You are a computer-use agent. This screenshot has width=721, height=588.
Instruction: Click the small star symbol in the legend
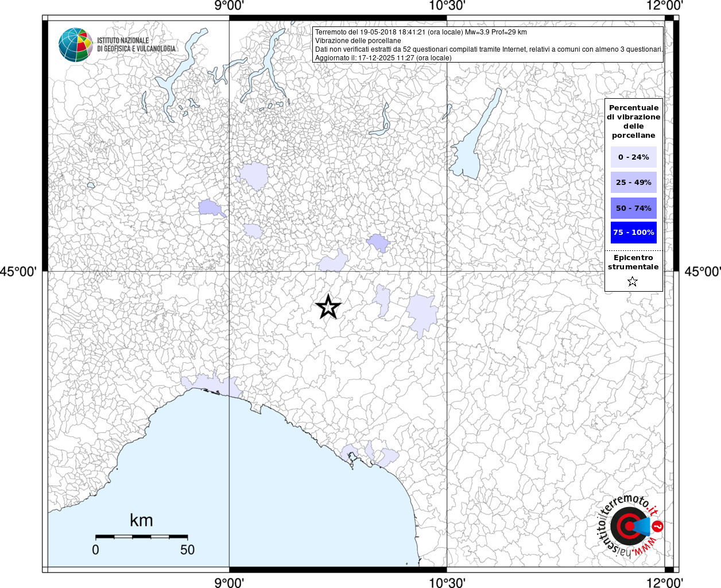coord(633,281)
